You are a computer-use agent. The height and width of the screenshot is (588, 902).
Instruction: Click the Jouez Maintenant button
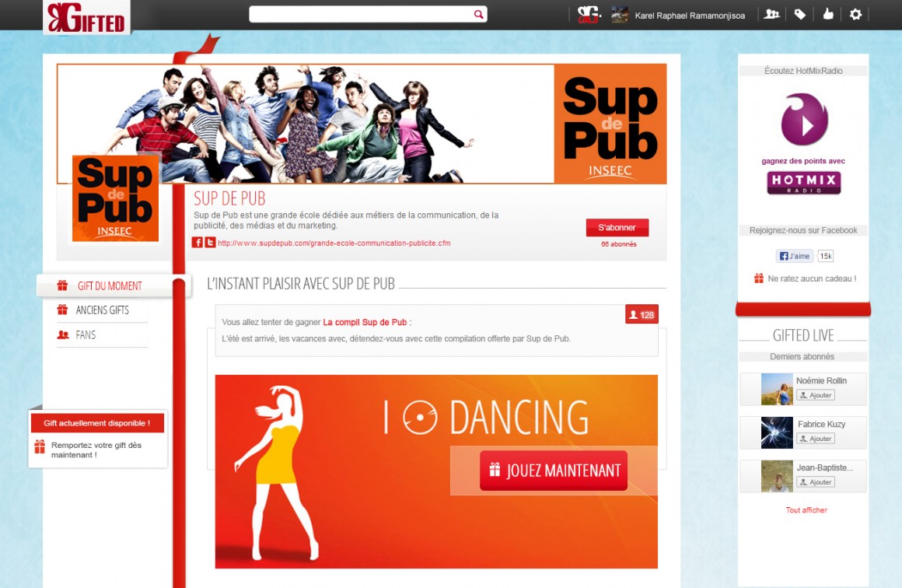tap(554, 471)
